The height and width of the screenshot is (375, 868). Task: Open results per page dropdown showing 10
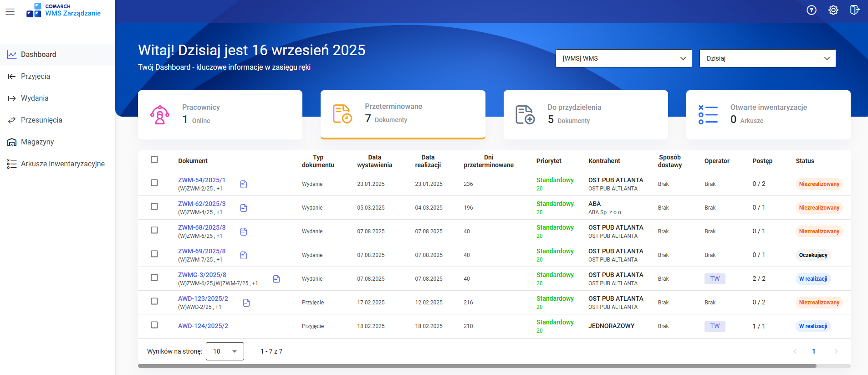click(225, 351)
